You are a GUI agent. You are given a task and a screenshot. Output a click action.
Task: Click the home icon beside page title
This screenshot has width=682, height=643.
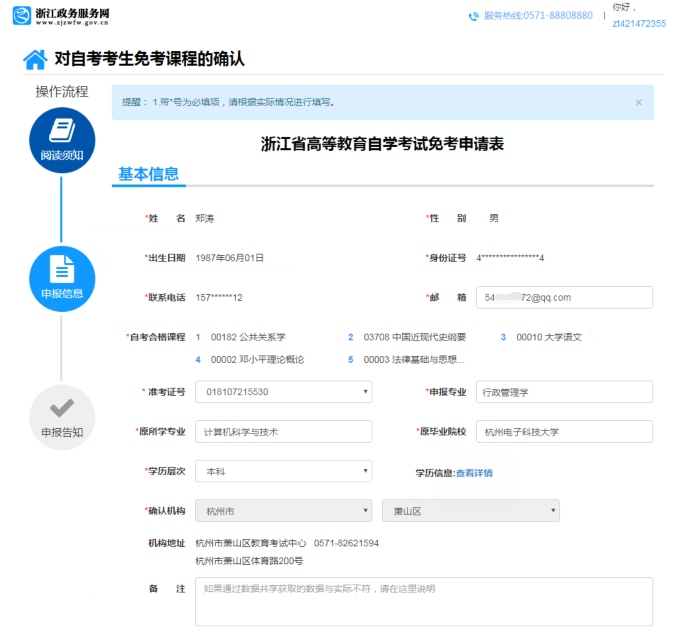point(35,59)
